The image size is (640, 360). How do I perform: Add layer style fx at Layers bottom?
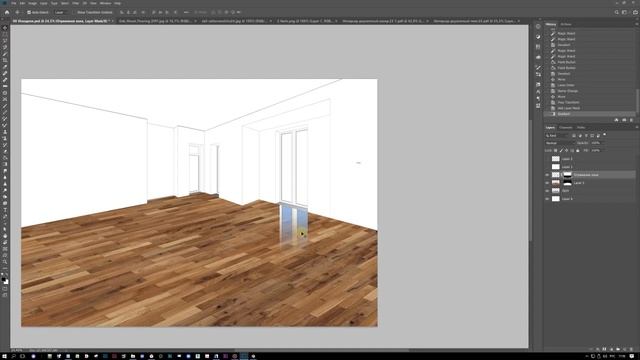pyautogui.click(x=598, y=349)
